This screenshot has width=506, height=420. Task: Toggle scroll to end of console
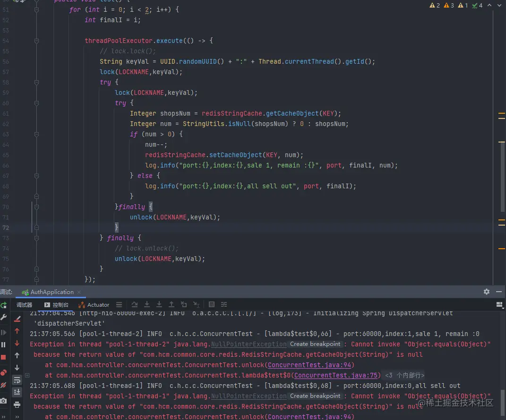click(17, 392)
